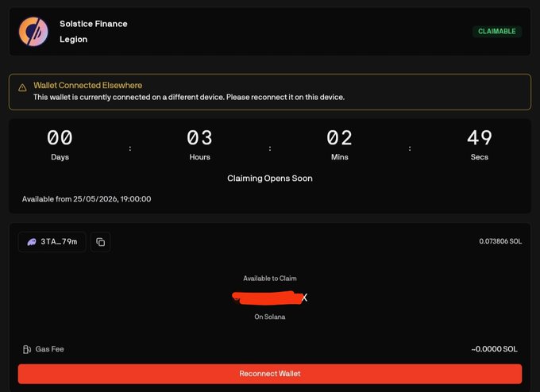Click the gas pump icon beside Gas Fee

pyautogui.click(x=27, y=349)
